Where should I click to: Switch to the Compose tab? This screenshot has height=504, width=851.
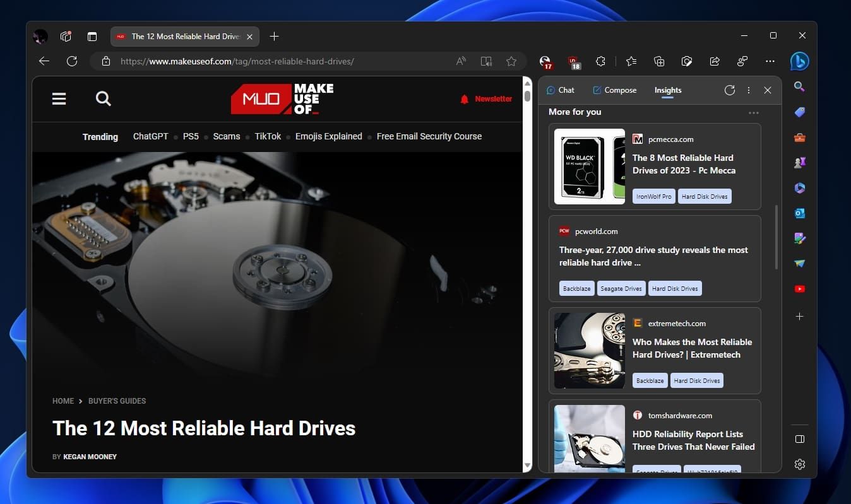[x=614, y=90]
